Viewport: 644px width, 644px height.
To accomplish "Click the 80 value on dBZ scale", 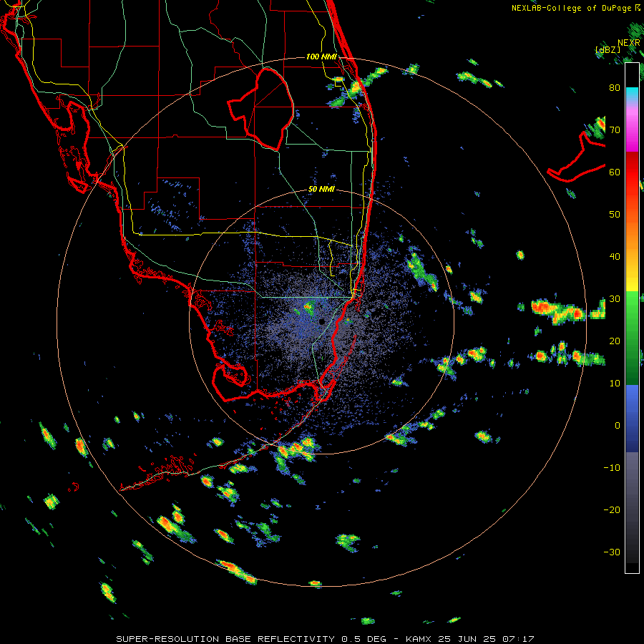I will 615,88.
